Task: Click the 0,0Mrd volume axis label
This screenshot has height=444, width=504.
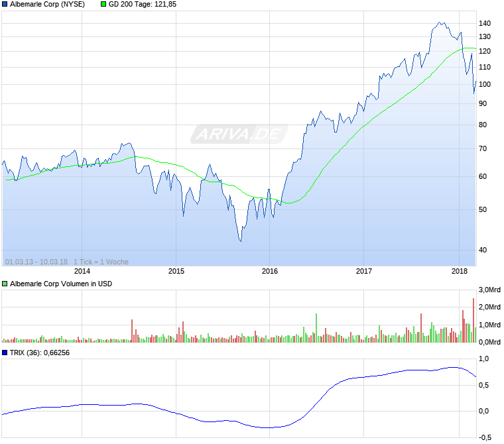Action: tap(489, 343)
